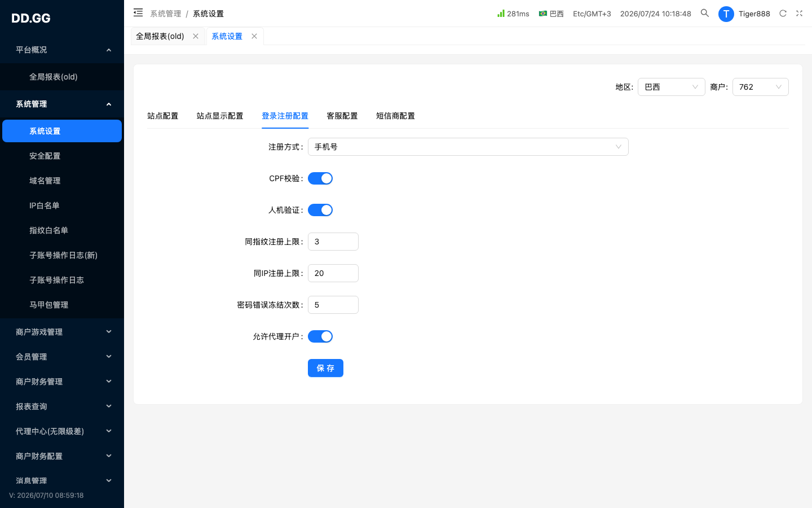Click the Etc/GMT+3 timezone text

[592, 14]
